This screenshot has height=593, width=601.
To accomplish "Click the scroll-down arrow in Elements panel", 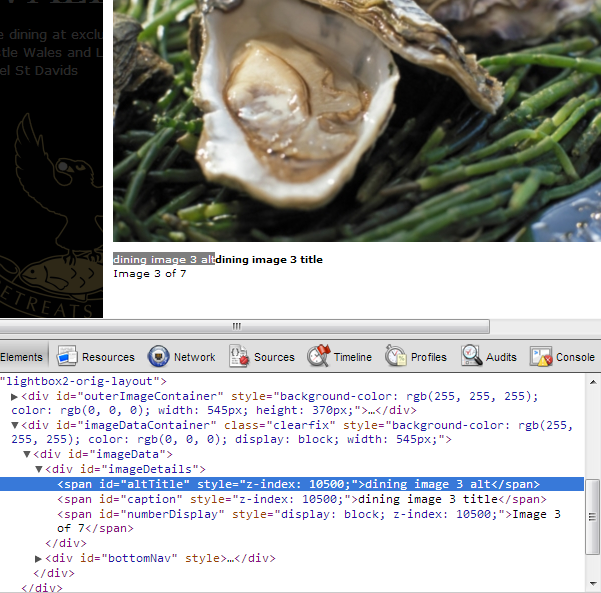I will point(592,585).
